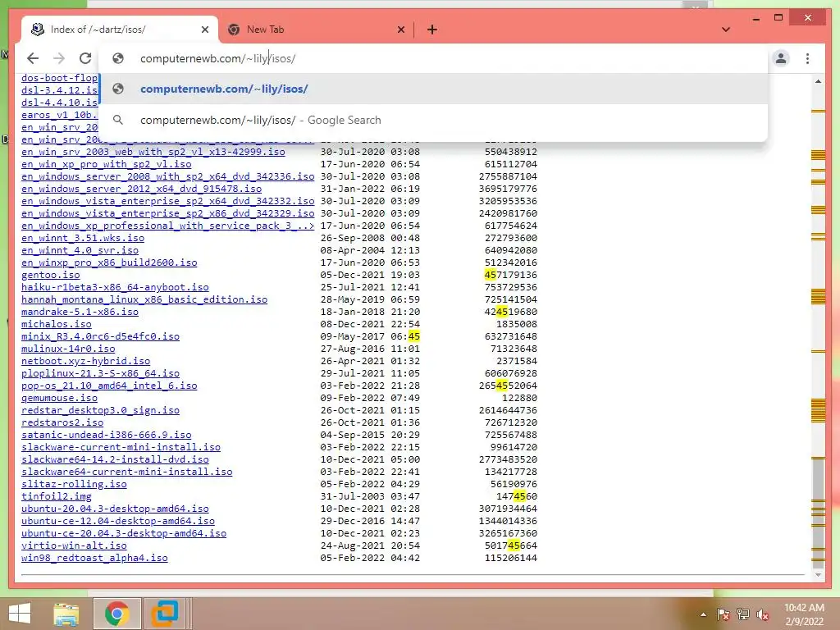The width and height of the screenshot is (840, 630).
Task: Open en_win_xp_pro_with_sp2_vl.iso link
Action: pyautogui.click(x=106, y=164)
